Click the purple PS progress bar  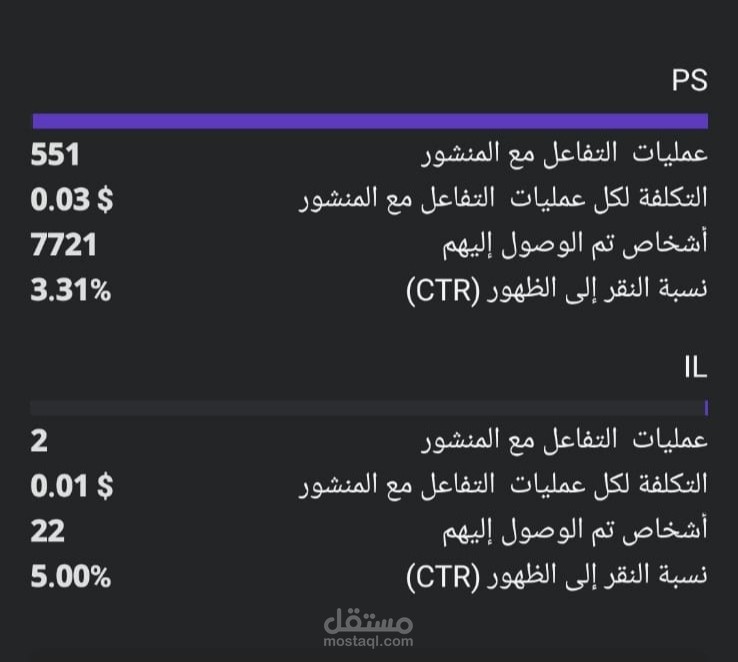(370, 121)
